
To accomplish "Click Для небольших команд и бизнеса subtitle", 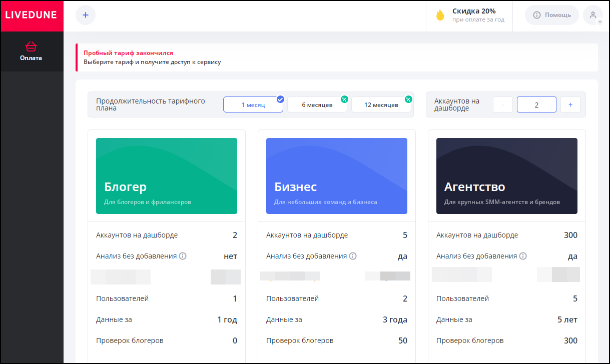I will coord(326,202).
